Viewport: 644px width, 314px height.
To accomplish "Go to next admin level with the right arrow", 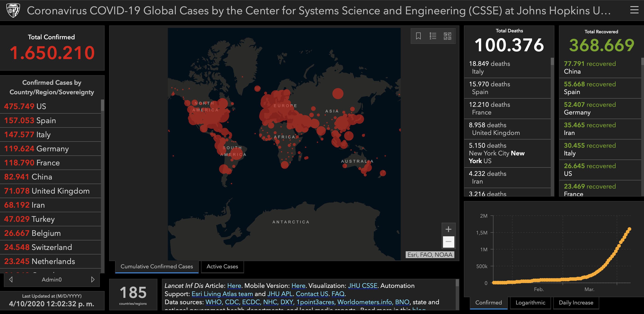I will [93, 279].
